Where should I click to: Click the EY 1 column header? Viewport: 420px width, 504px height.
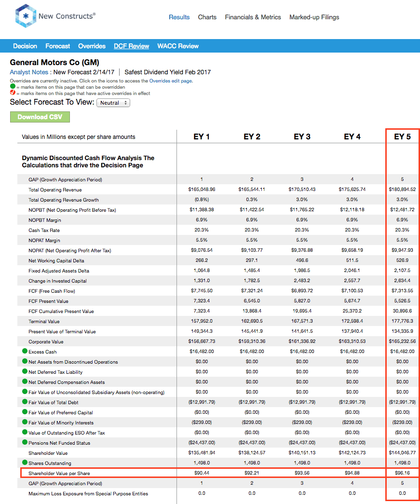202,137
